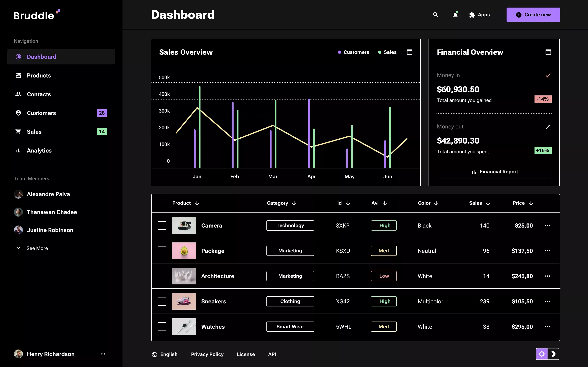Screen dimensions: 588x367
Task: Toggle dark mode with the moon switch
Action: (x=553, y=354)
